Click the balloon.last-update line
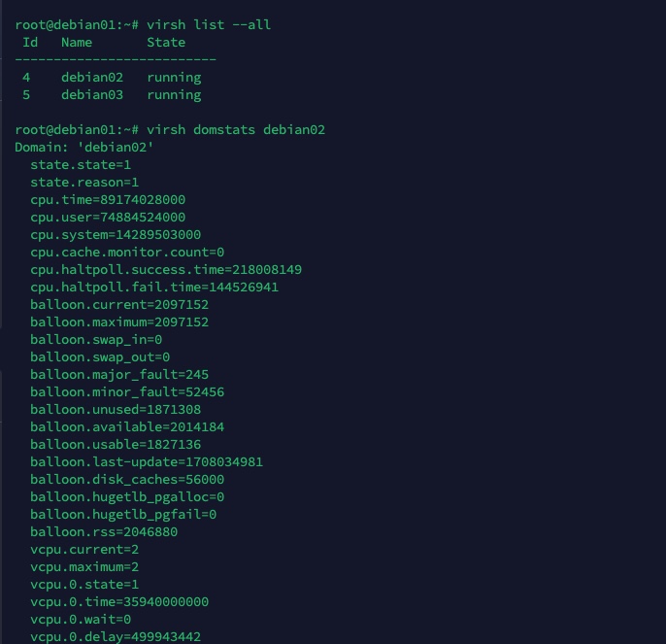This screenshot has height=644, width=666. [147, 461]
